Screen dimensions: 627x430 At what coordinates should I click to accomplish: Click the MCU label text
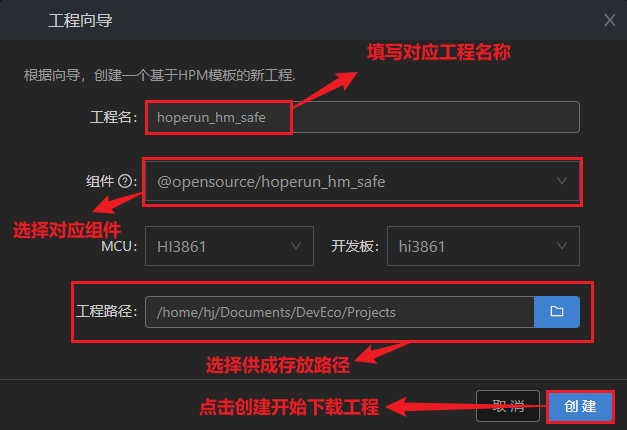pos(119,246)
